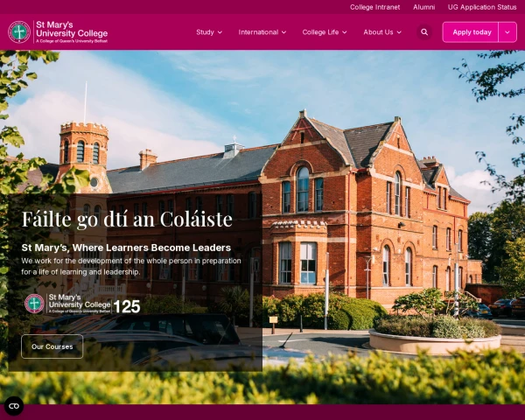This screenshot has height=420, width=525.
Task: Click the Our Courses button
Action: point(52,346)
